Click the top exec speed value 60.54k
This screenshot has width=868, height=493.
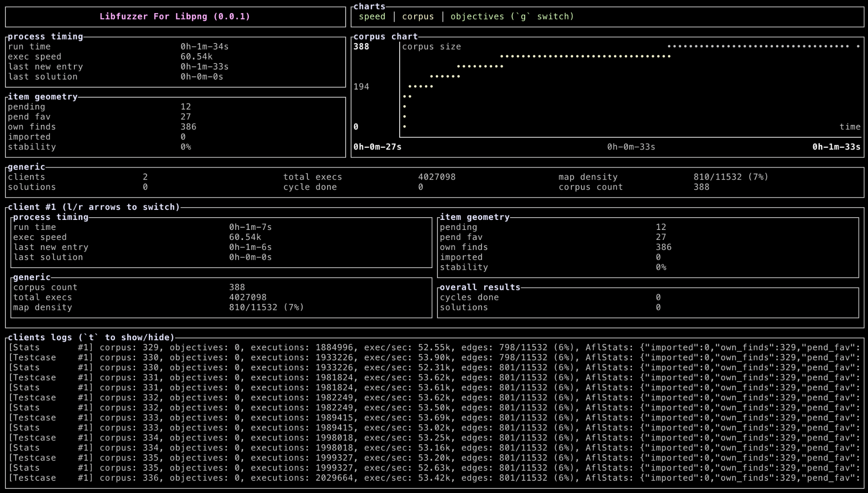pyautogui.click(x=196, y=57)
